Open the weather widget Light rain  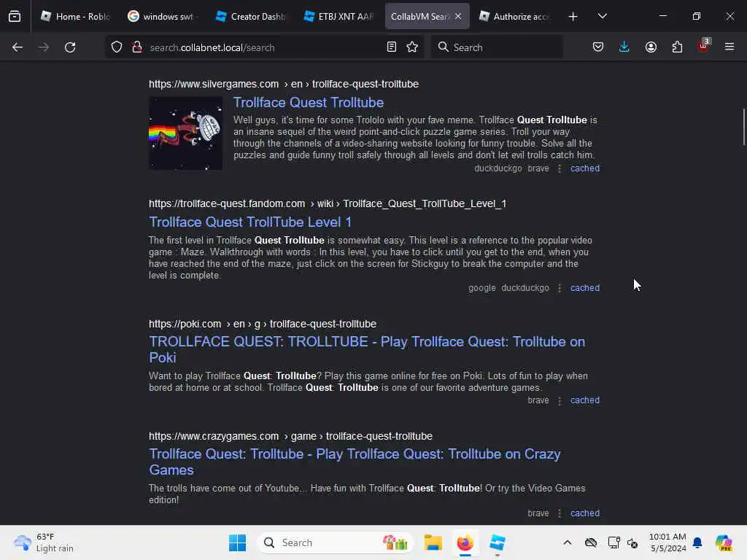click(44, 542)
